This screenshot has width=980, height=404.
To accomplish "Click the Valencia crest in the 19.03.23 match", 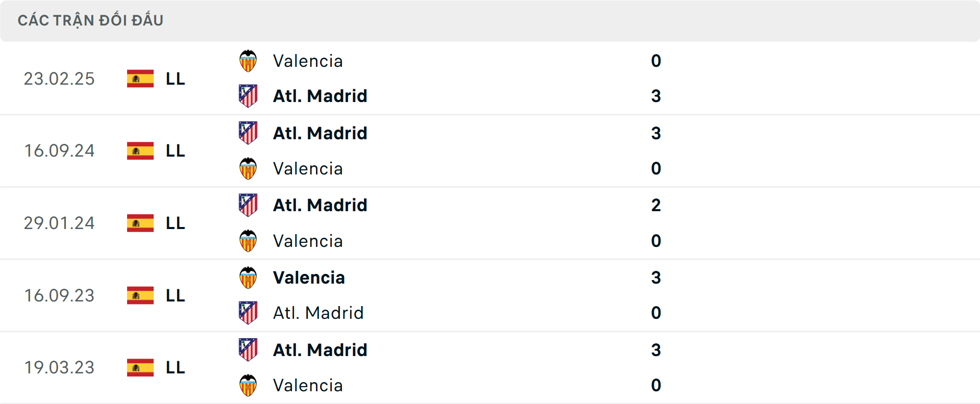I will tap(249, 385).
